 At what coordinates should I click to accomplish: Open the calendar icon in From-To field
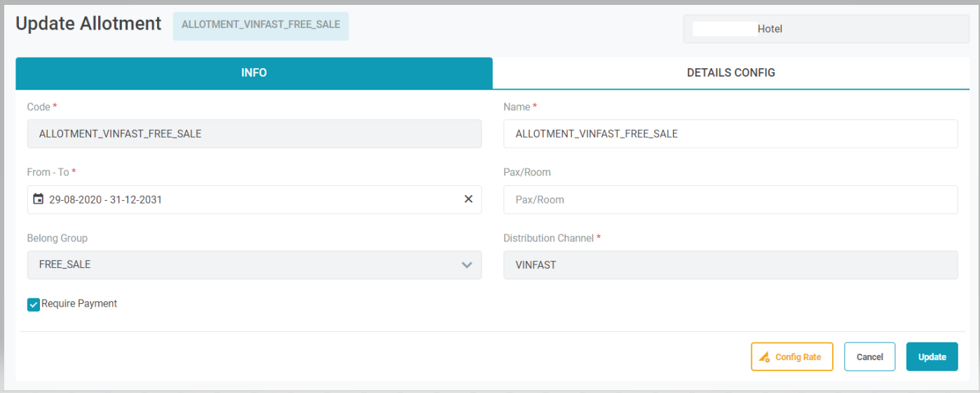(x=39, y=199)
